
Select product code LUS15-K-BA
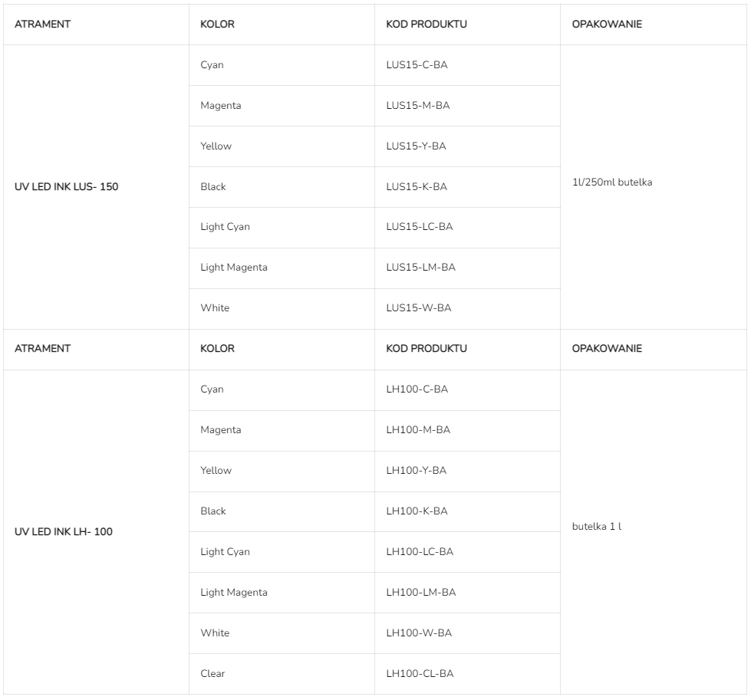click(x=417, y=187)
